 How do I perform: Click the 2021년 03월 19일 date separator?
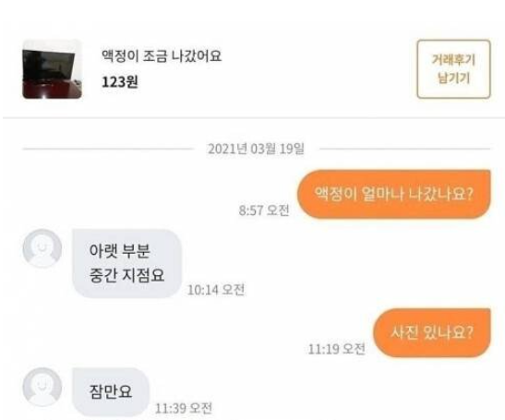pos(256,149)
